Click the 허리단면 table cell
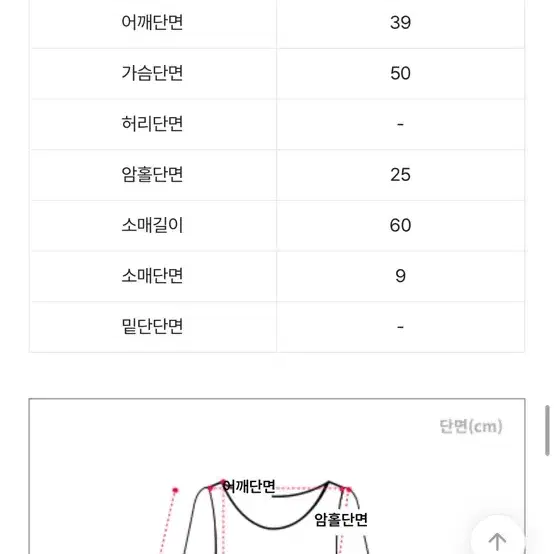 coord(152,124)
